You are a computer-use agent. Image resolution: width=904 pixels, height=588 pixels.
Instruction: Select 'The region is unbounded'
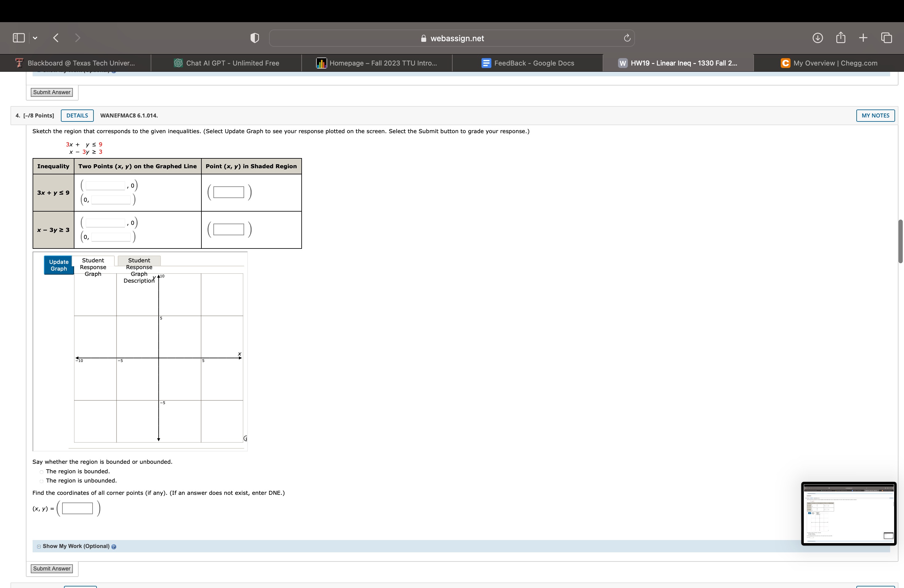click(x=41, y=481)
